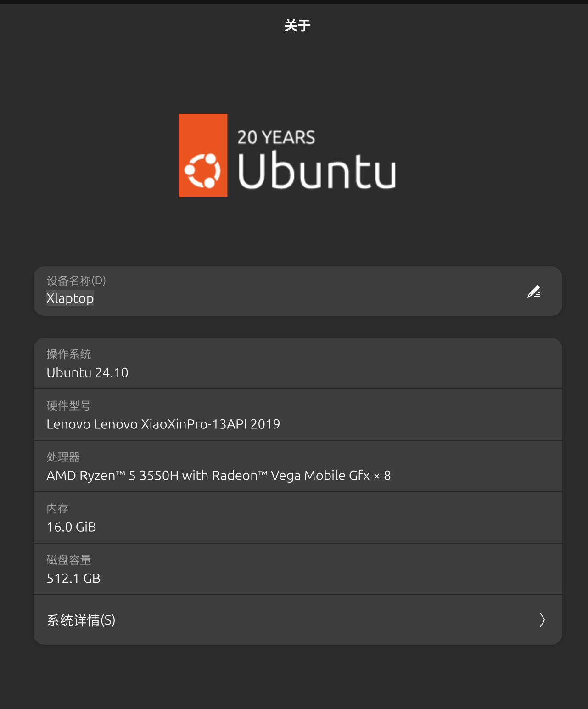Select the AMD Ryzen 5 3550H processor value

click(218, 475)
